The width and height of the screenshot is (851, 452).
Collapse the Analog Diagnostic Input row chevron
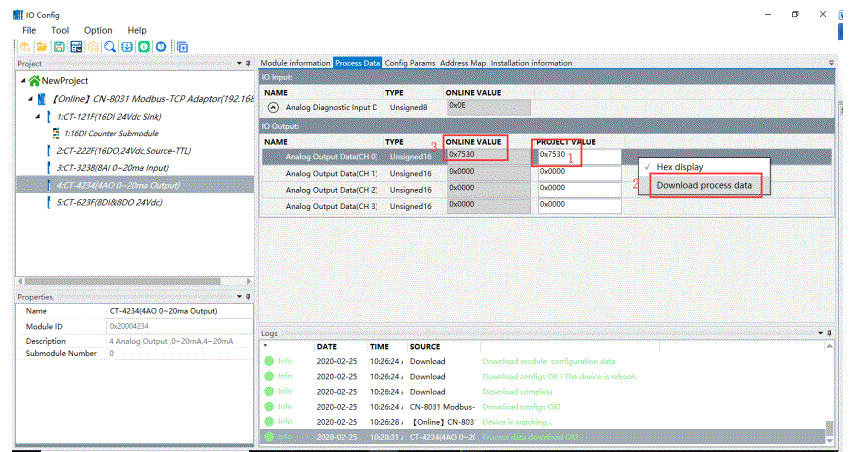coord(273,107)
